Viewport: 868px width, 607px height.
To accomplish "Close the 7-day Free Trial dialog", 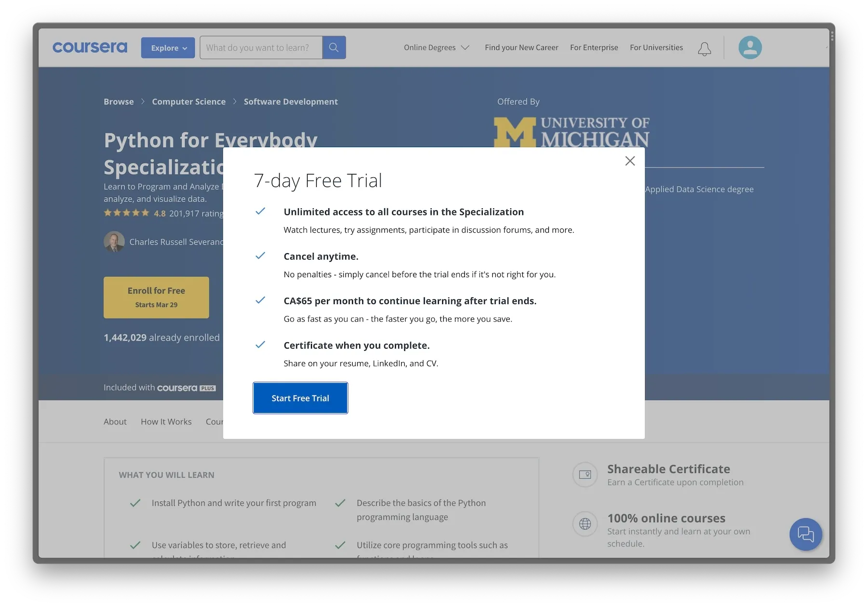I will coord(630,161).
